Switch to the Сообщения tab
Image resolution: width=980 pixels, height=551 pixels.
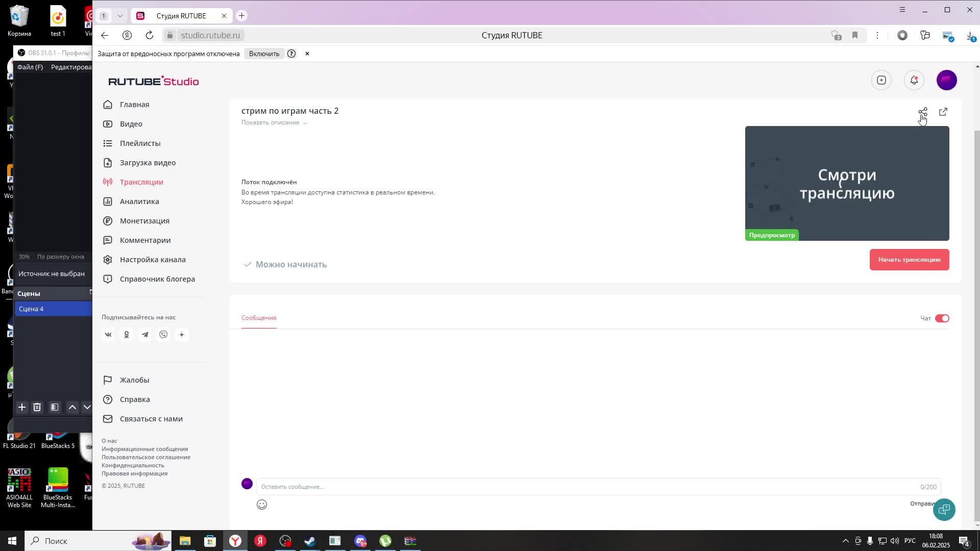(259, 318)
